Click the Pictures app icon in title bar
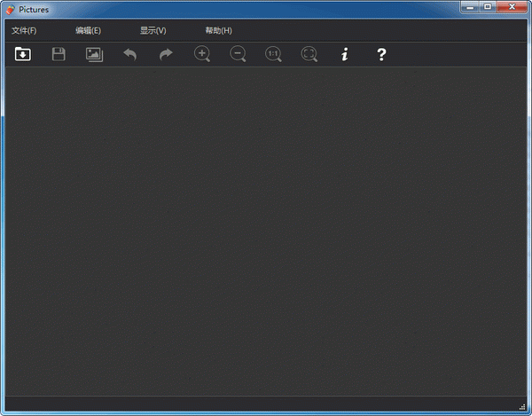532x416 pixels. pos(11,10)
